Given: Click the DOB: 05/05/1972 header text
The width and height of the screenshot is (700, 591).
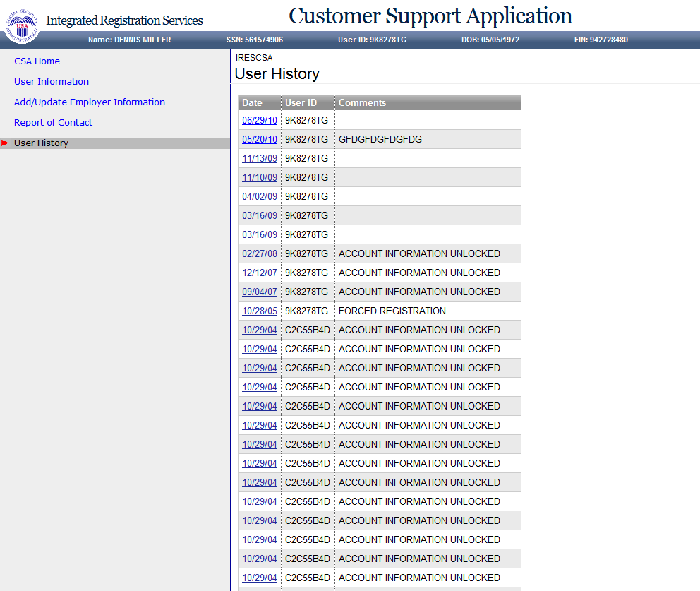Looking at the screenshot, I should tap(490, 40).
